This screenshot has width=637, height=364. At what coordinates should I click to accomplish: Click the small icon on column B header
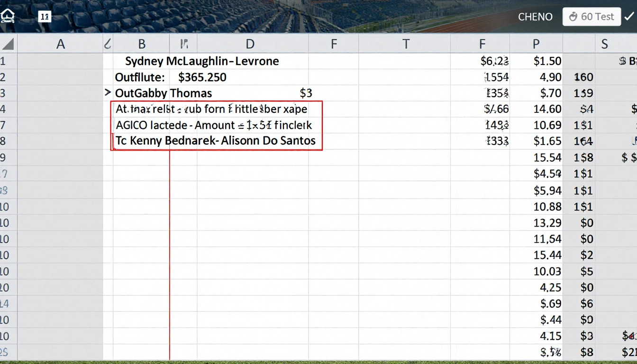tap(108, 43)
